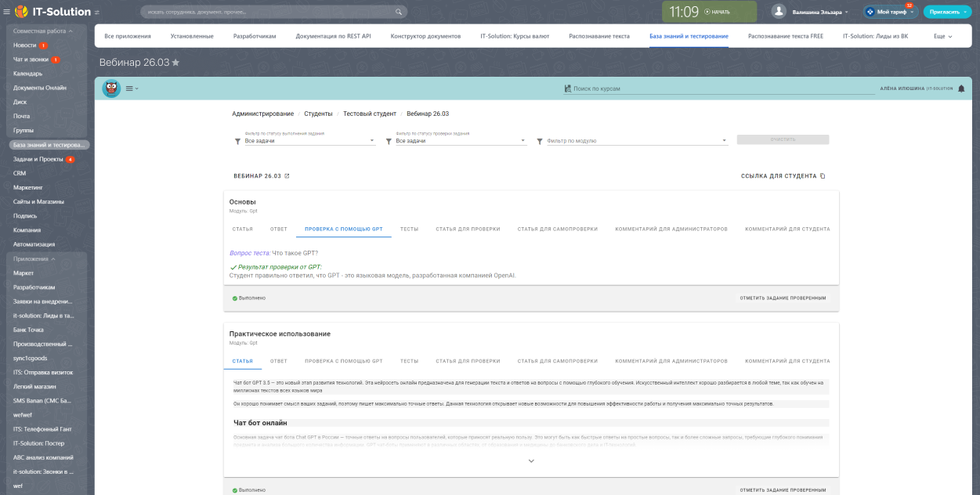This screenshot has width=980, height=495.
Task: Switch to Тесты tab in Основы card
Action: [x=409, y=229]
